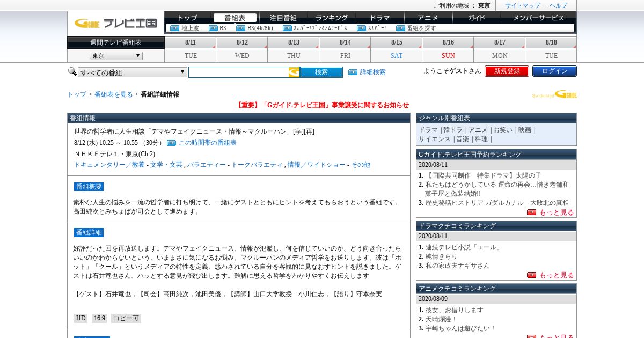Screen dimensions: 644x338
Task: Click the ドキュメンタリー／教養 genre link
Action: coord(109,165)
